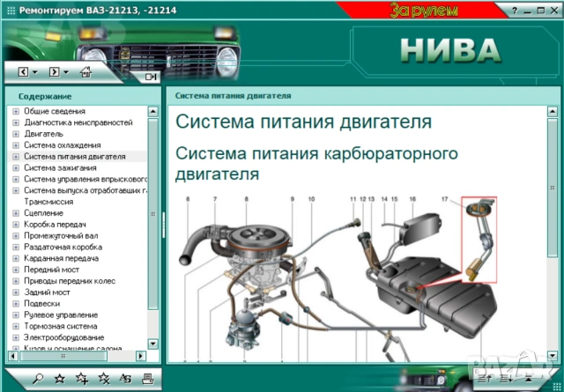Click the contents horizontal scrollbar thumb
This screenshot has width=564, height=392.
pyautogui.click(x=63, y=356)
